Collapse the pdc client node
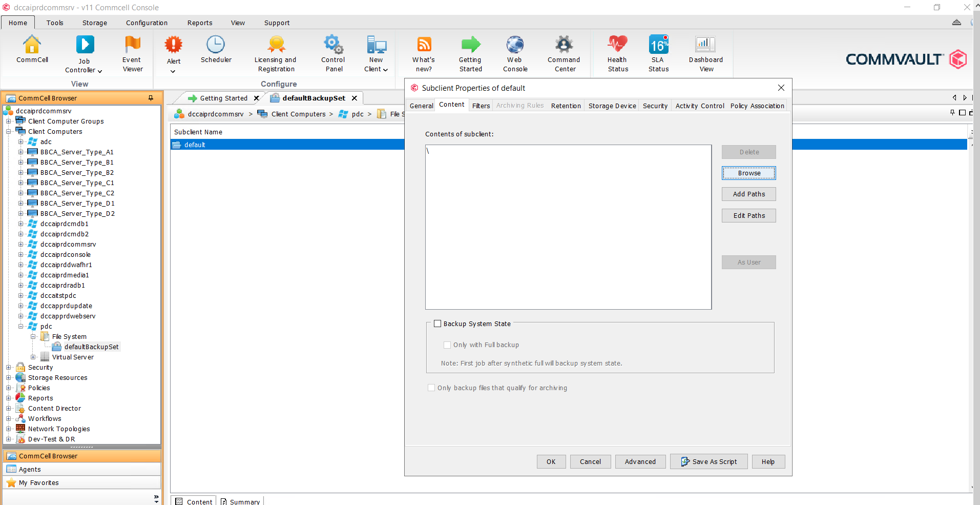 [21, 327]
